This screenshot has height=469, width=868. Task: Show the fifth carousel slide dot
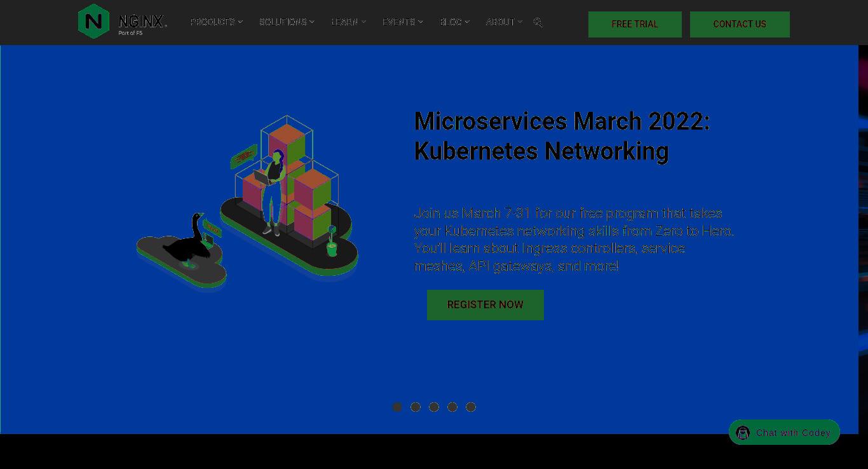471,407
